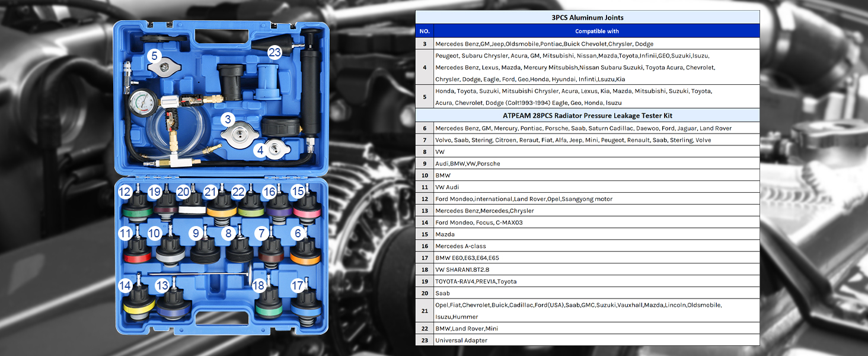Image resolution: width=868 pixels, height=356 pixels.
Task: Click the circled 5 badge on the kit photo
Action: [154, 56]
